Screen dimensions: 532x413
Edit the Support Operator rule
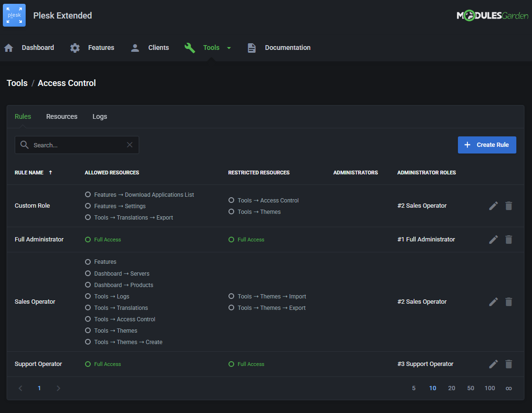pos(494,364)
